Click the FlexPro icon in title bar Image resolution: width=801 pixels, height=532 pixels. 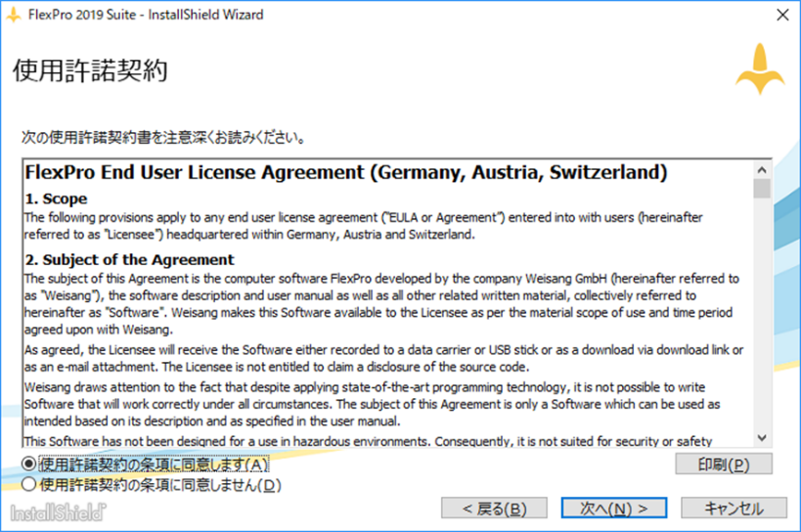click(14, 15)
